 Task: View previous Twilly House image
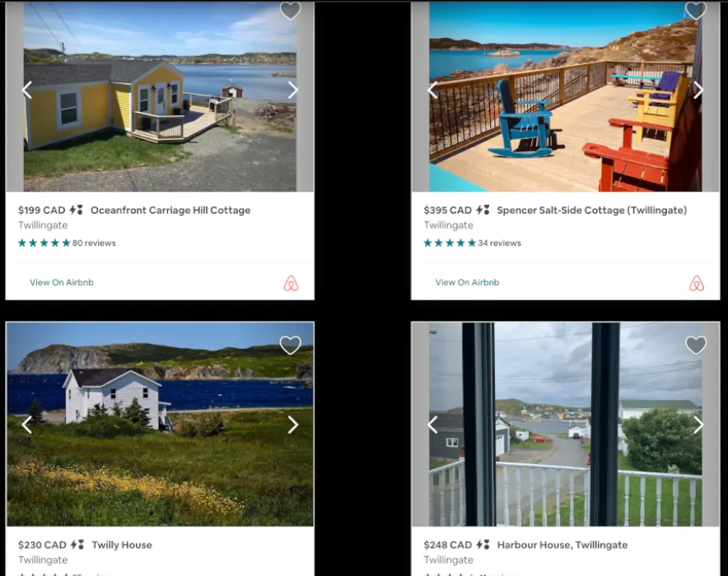click(27, 425)
